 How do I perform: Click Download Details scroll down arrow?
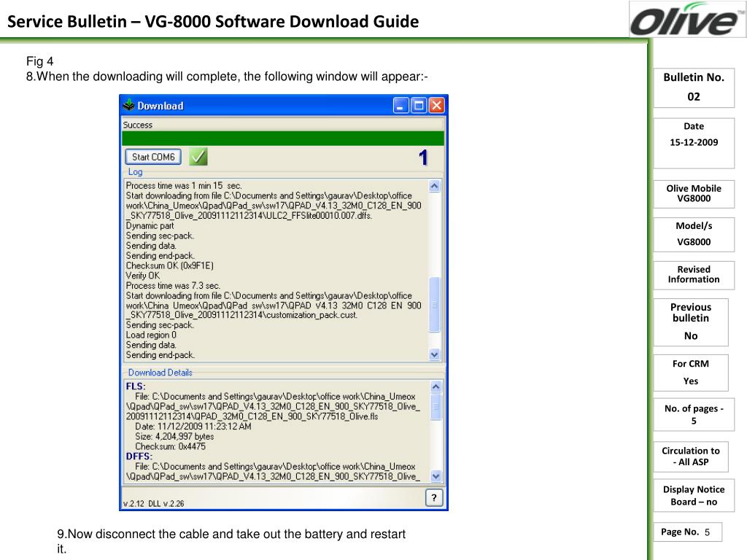(x=436, y=475)
